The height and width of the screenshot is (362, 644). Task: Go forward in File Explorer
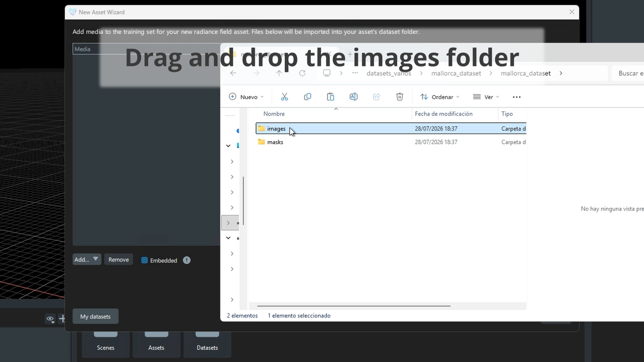tap(257, 73)
